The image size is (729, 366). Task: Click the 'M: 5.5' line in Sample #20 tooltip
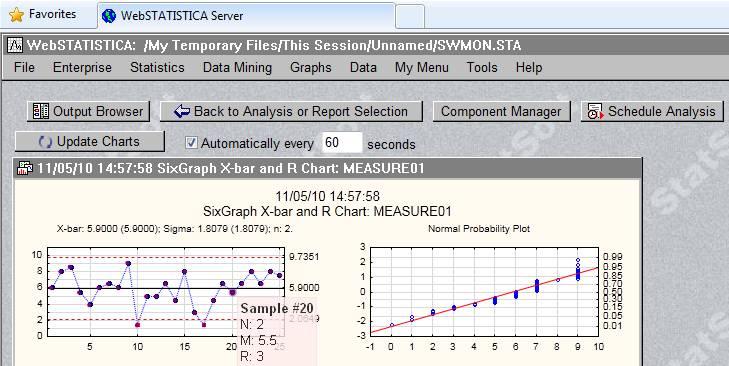(259, 341)
